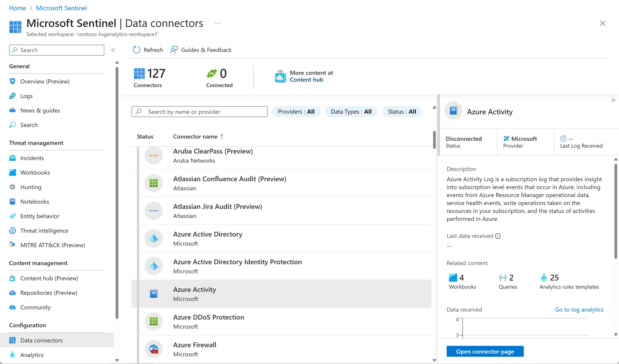Screen dimensions: 619x364
Task: Click the Azure AD Identity Protection connector icon
Action: (x=154, y=266)
